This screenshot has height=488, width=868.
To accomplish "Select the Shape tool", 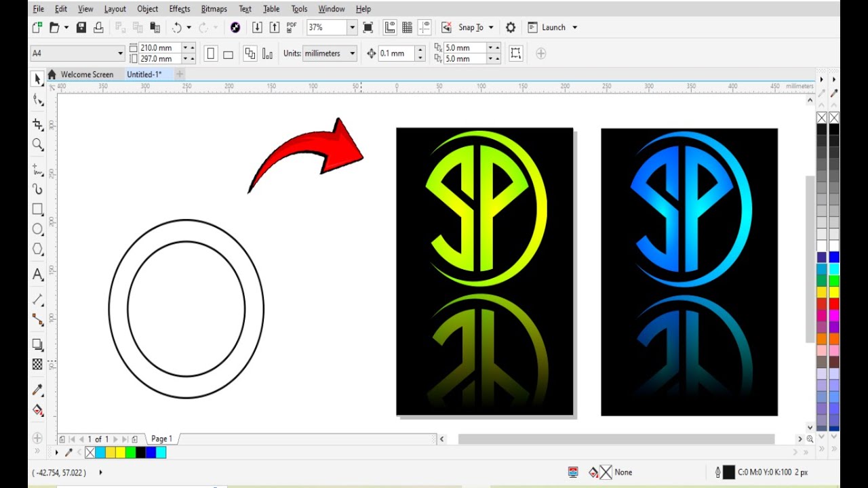I will click(38, 100).
